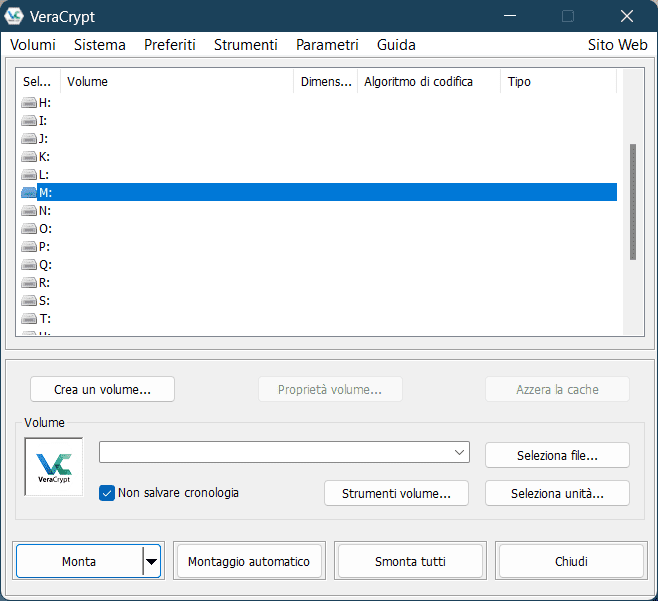This screenshot has width=658, height=601.
Task: Click the VeraCrypt title bar app icon
Action: [13, 16]
